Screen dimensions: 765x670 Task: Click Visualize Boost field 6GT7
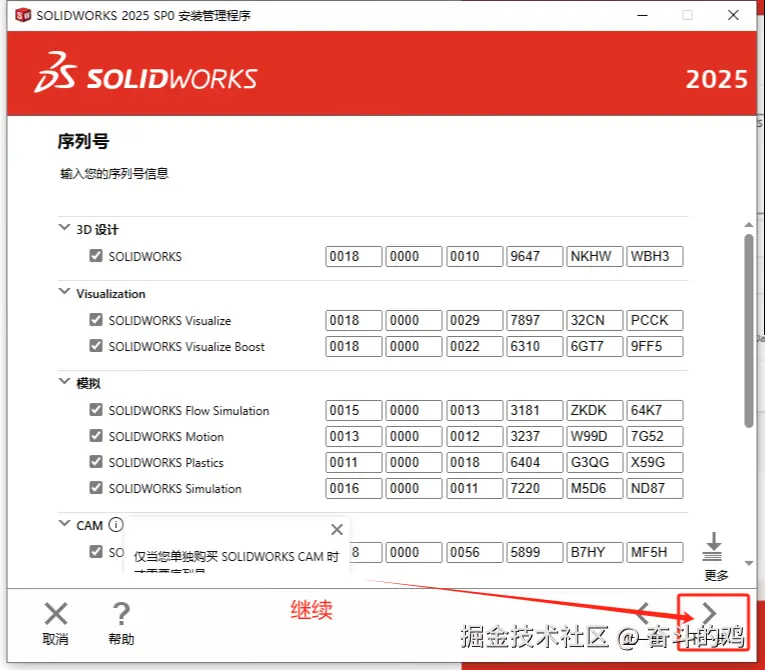coord(595,346)
